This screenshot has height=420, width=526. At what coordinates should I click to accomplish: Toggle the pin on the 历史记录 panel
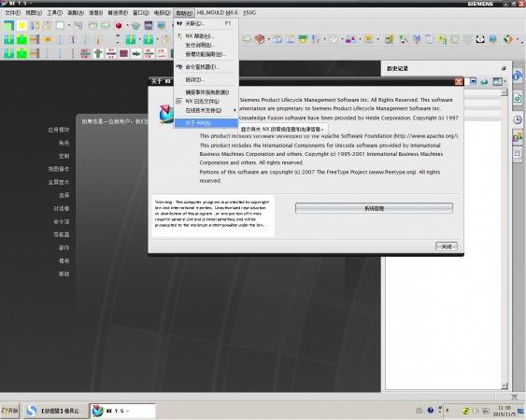pyautogui.click(x=504, y=68)
